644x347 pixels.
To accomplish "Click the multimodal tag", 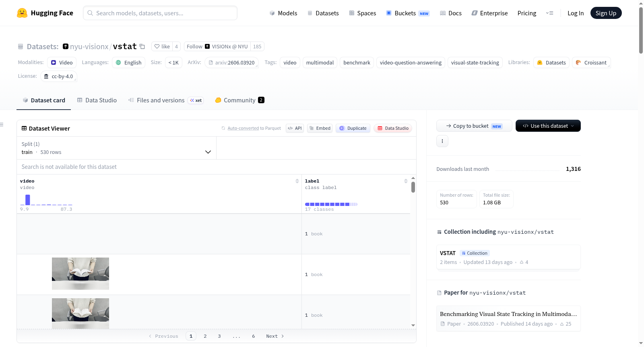I will [320, 62].
